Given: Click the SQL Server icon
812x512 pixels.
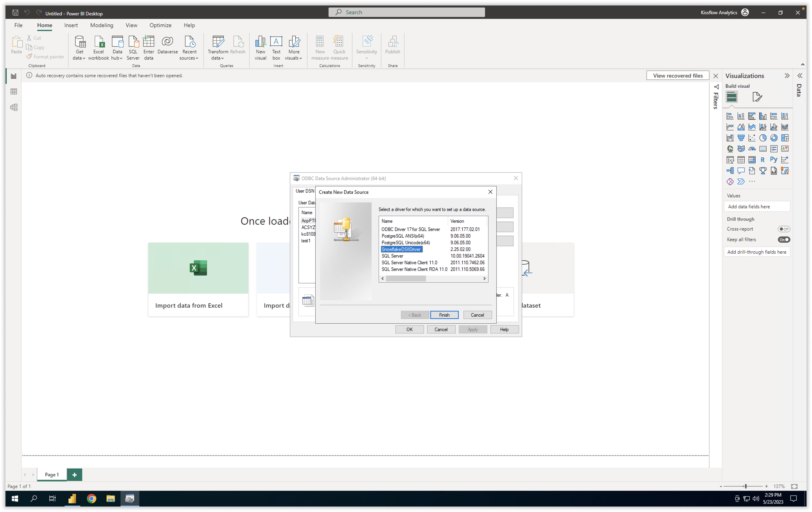Looking at the screenshot, I should (133, 48).
